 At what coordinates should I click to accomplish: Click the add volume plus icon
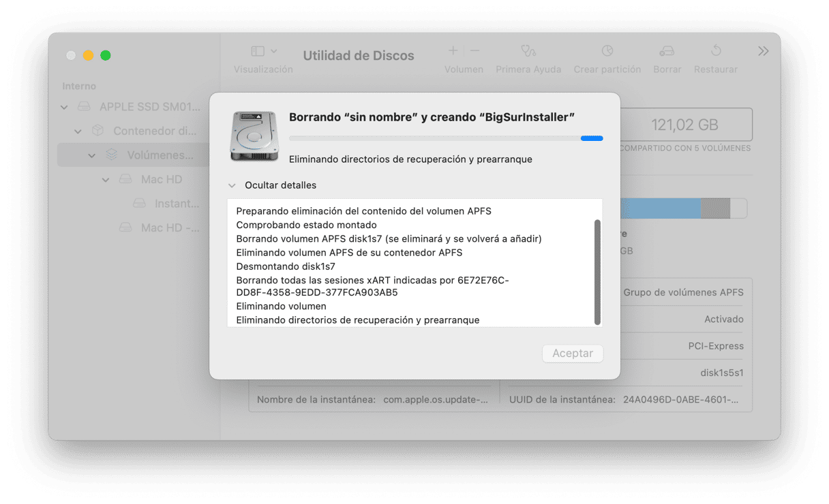click(x=453, y=52)
